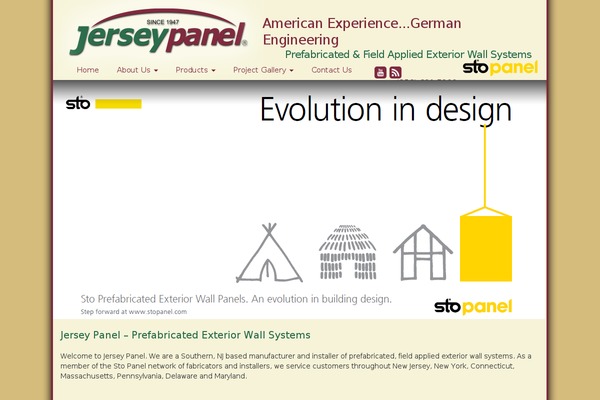Click the yellow bar beside Sto logo
The width and height of the screenshot is (600, 400).
tap(118, 104)
